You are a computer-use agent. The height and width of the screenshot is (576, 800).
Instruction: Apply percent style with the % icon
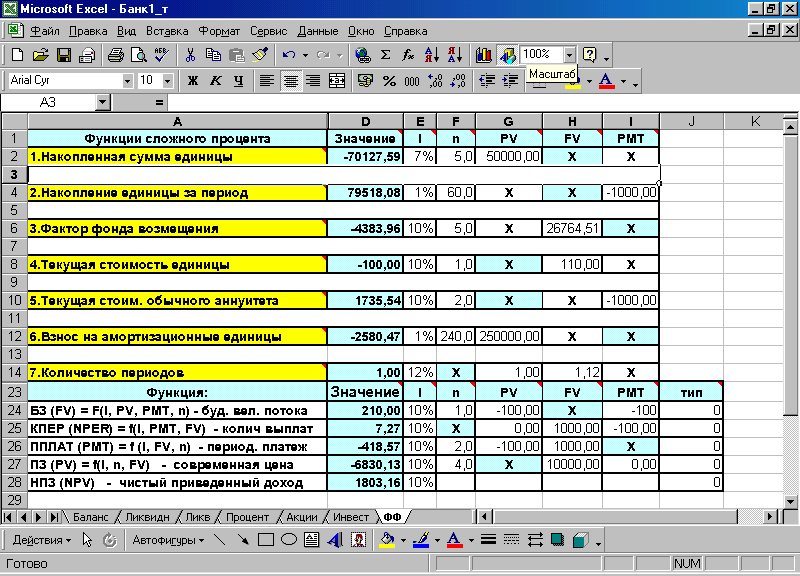tap(389, 81)
